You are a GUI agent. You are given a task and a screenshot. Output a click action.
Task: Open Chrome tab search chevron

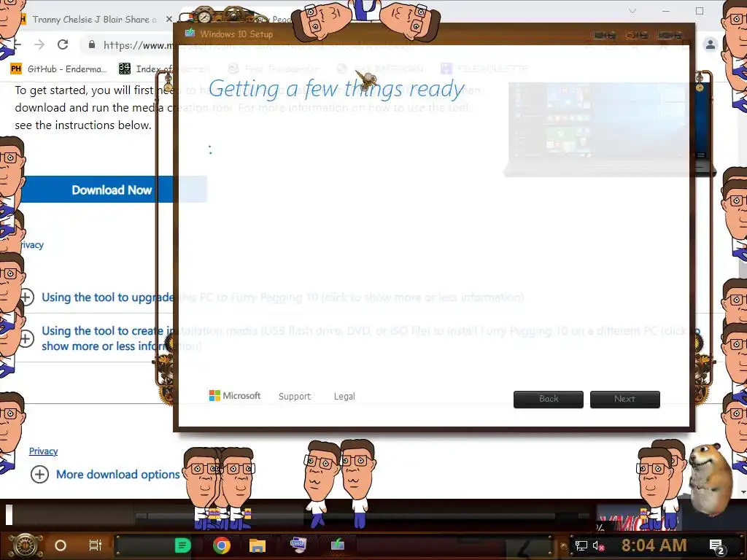632,10
